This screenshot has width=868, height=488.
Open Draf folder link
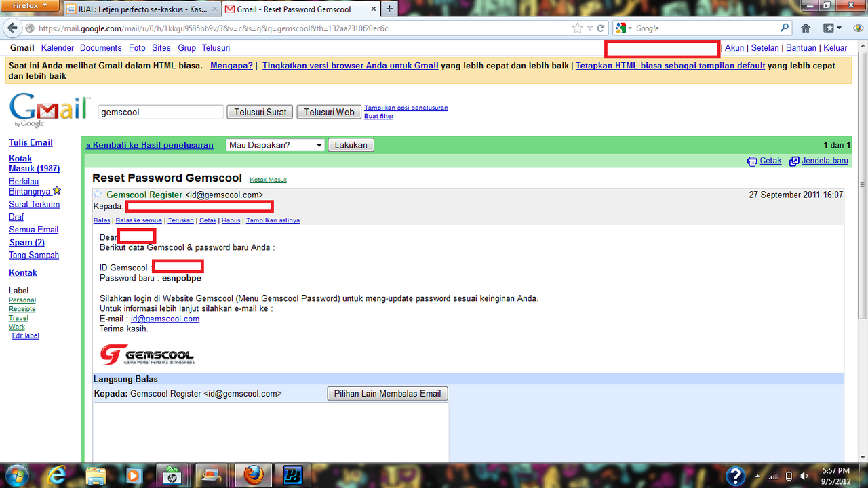click(x=16, y=217)
